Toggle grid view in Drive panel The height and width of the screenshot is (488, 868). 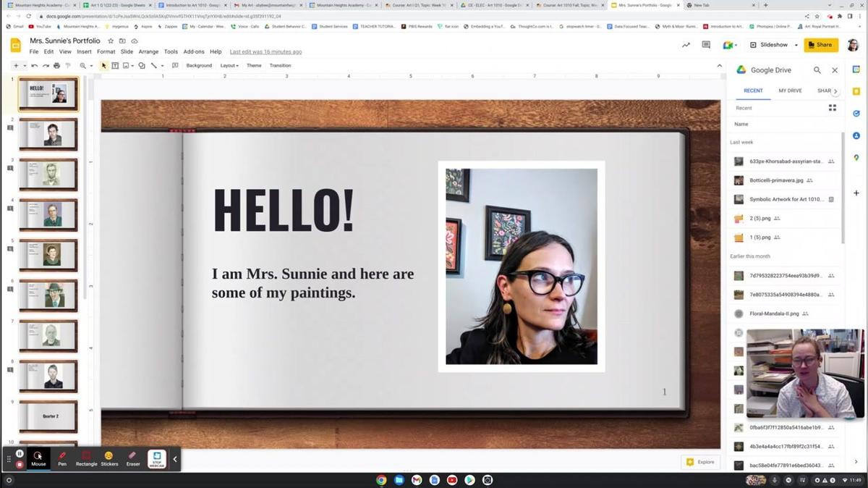coord(832,108)
